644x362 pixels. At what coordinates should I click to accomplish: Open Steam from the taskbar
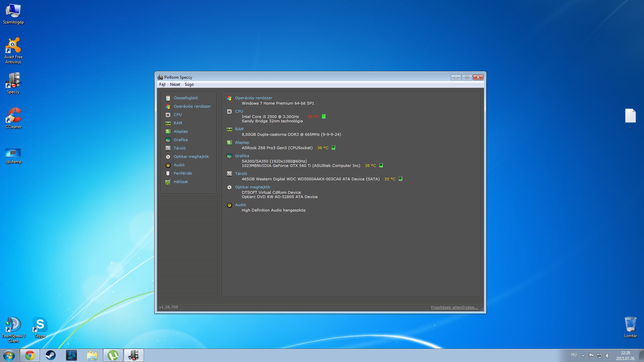[x=51, y=355]
